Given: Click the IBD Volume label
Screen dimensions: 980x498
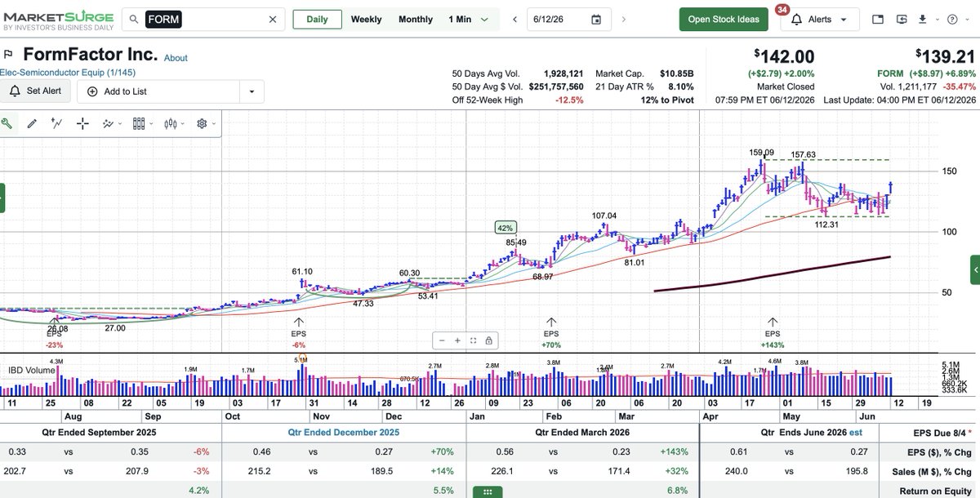Looking at the screenshot, I should pos(31,371).
